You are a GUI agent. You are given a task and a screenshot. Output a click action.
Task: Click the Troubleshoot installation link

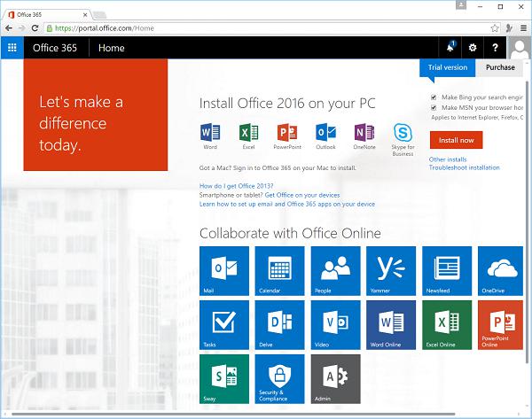pyautogui.click(x=464, y=167)
